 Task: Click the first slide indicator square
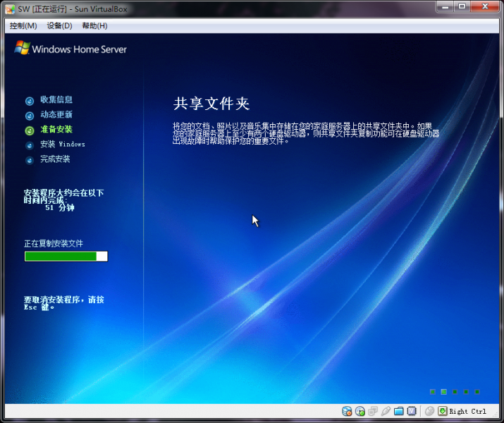pos(433,391)
